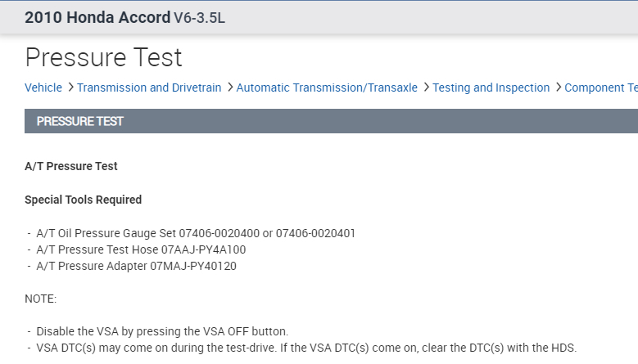Go to Automatic Transmission/Transaxle breadcrumb
The height and width of the screenshot is (364, 638).
coord(327,88)
